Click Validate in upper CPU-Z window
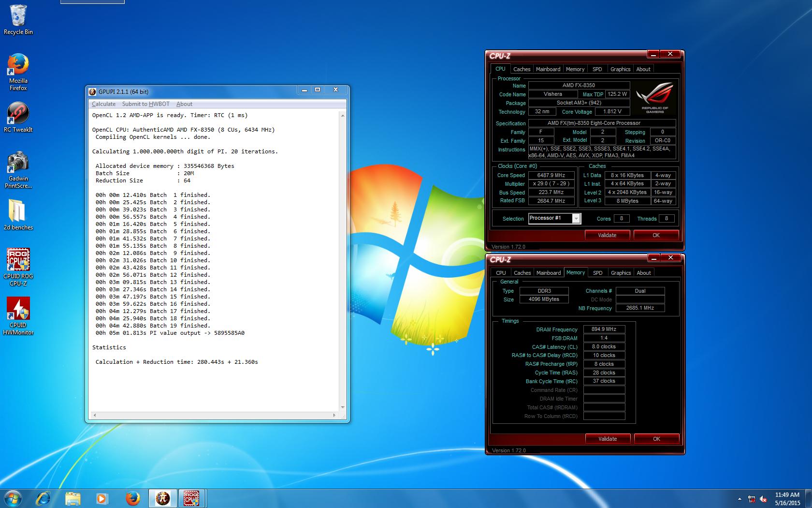The height and width of the screenshot is (508, 812). (607, 235)
